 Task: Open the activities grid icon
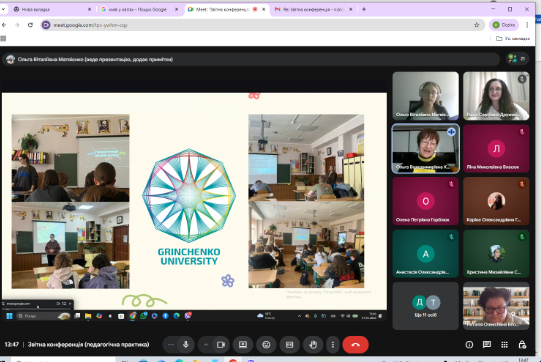coord(504,344)
